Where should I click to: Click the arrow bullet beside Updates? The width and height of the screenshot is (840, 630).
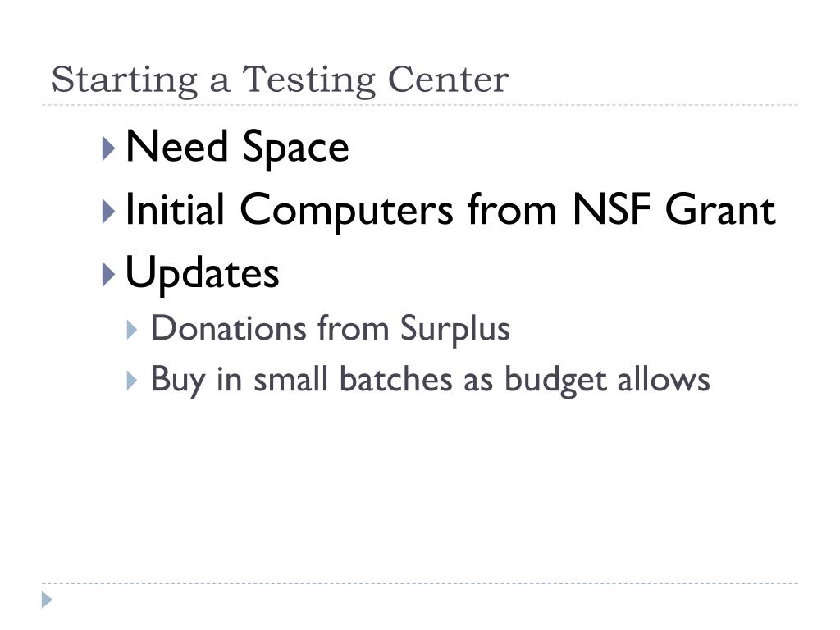109,274
